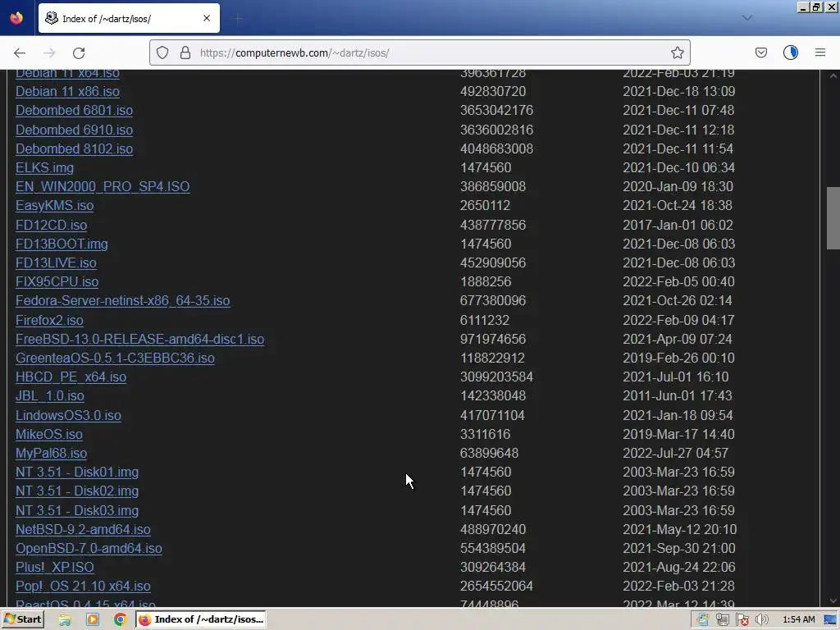The height and width of the screenshot is (630, 840).
Task: Open a new tab with the plus button
Action: click(x=237, y=19)
